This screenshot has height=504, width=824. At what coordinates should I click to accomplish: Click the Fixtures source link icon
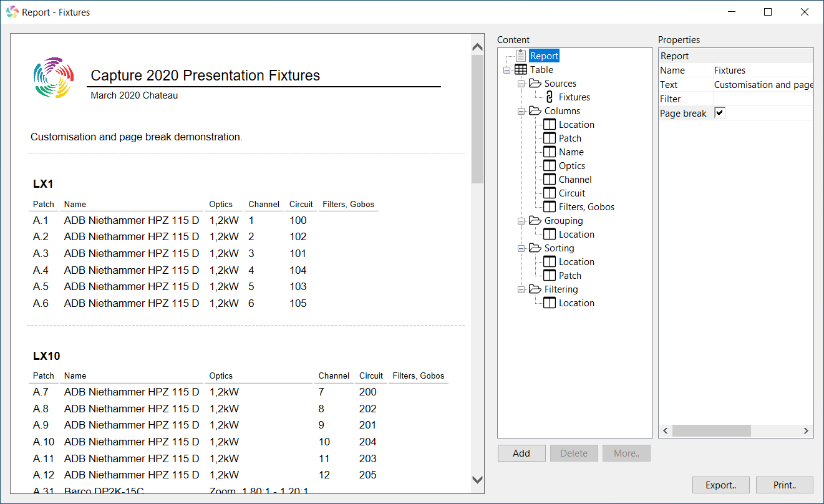pos(550,97)
